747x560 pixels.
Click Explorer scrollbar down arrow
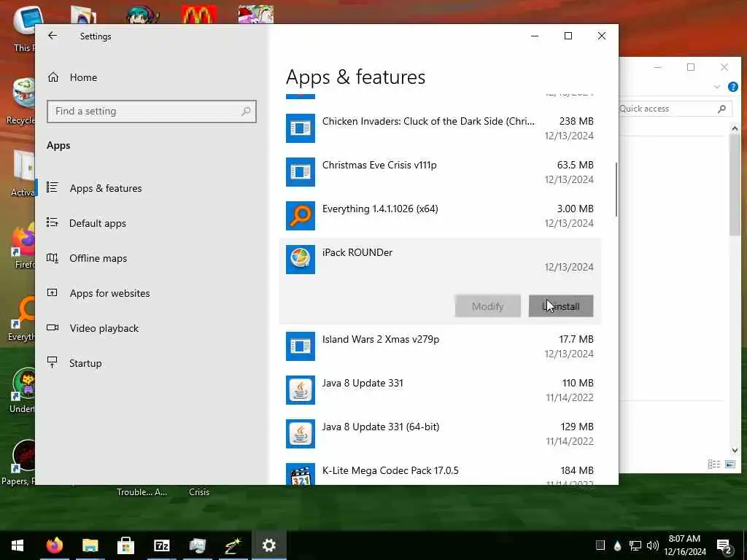(x=735, y=450)
